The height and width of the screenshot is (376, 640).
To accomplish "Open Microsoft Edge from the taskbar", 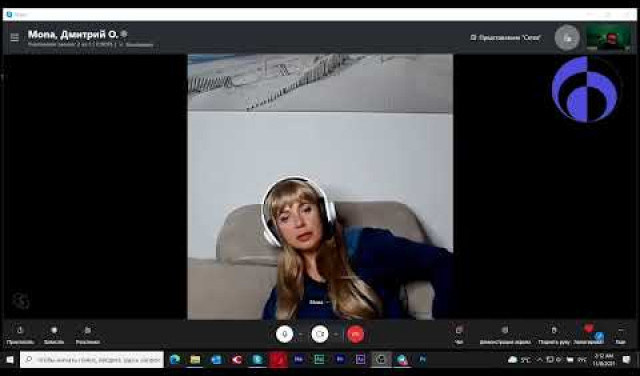I will 175,360.
